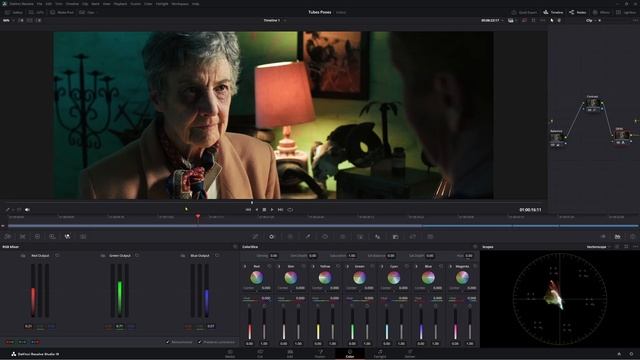Screen dimensions: 640x360
Task: Open the viewer zoom percentage dropdown
Action: point(8,20)
